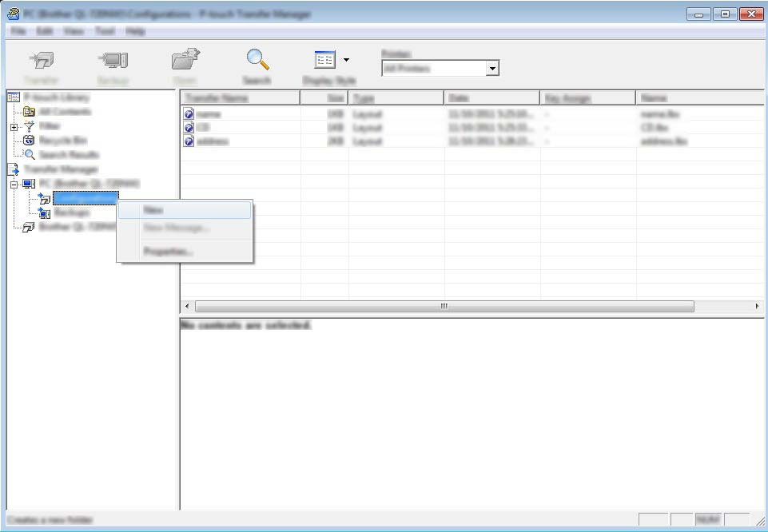Click the name.lbx file name cell

(x=659, y=114)
